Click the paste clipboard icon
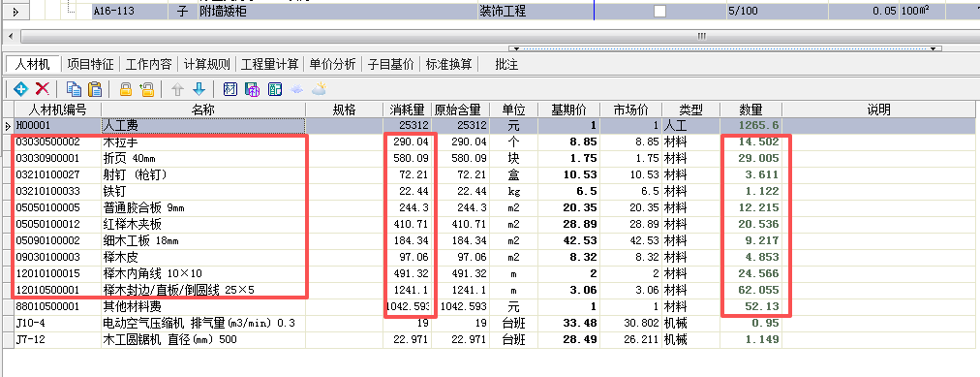 (x=94, y=89)
